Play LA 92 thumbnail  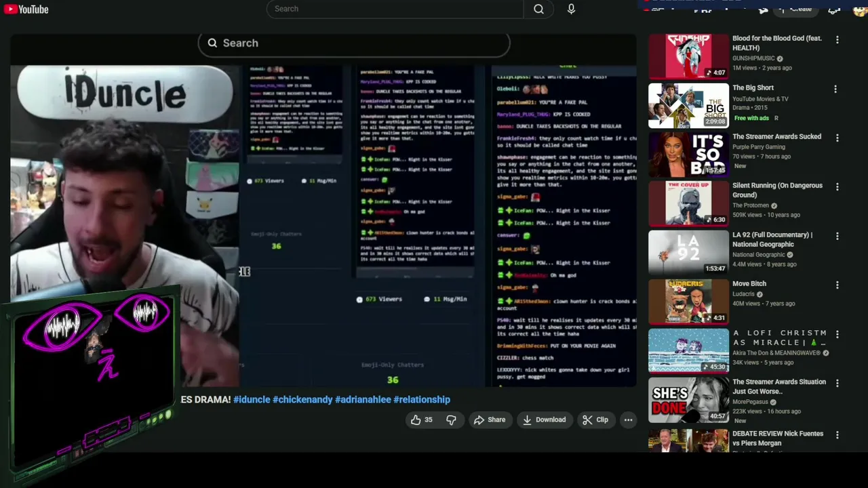(x=688, y=252)
